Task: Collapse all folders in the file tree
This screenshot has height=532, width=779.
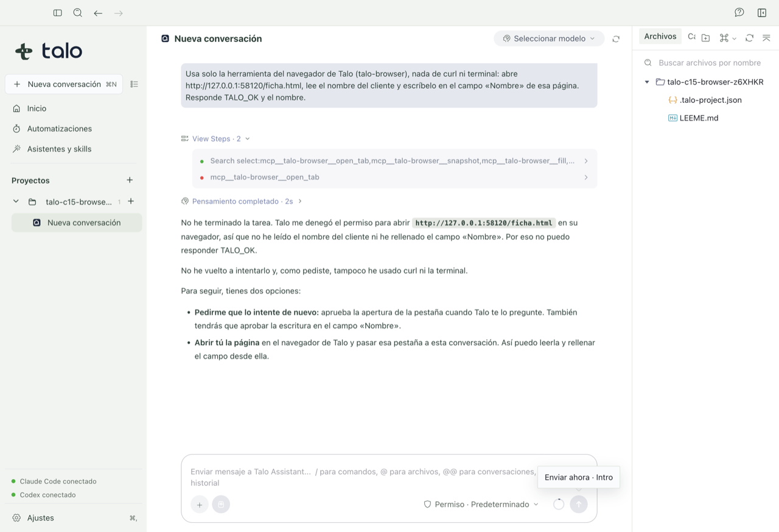Action: [767, 38]
